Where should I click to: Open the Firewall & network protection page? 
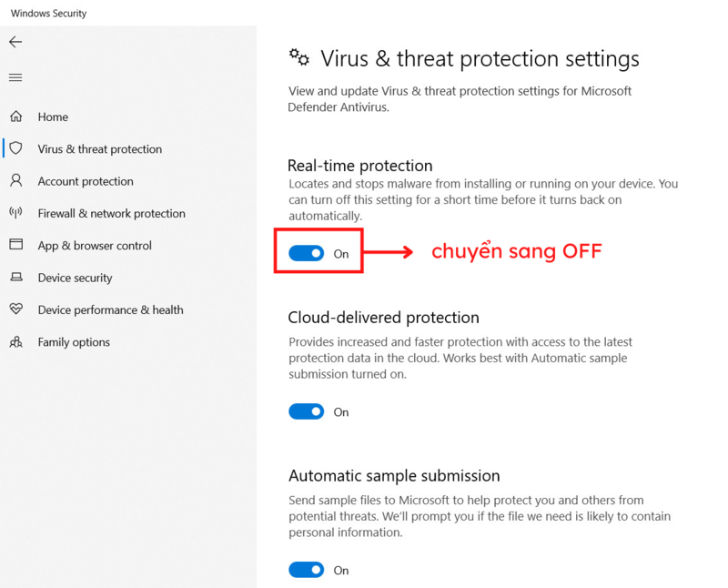(x=111, y=214)
